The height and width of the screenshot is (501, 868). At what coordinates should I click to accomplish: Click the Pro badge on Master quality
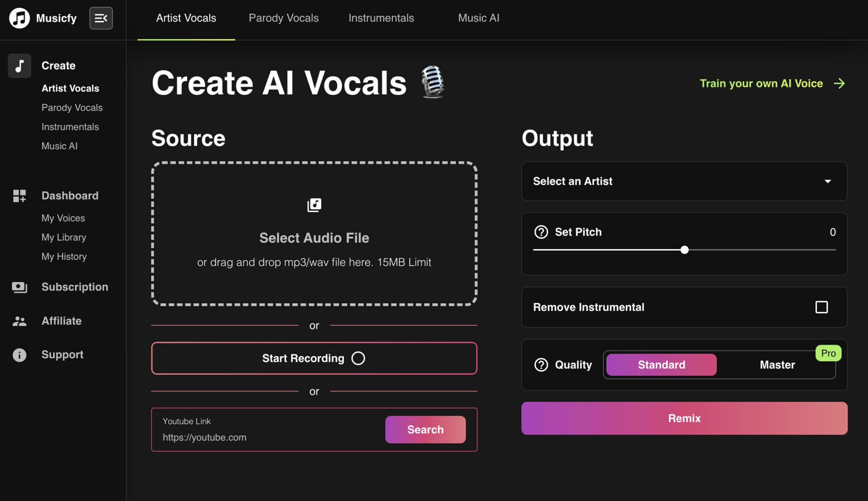point(828,353)
